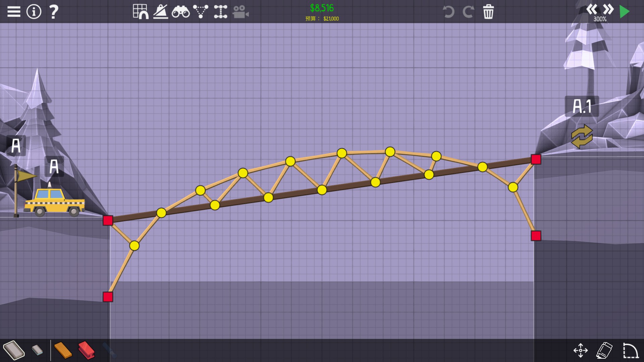Click the binoculars view icon
The height and width of the screenshot is (362, 644).
180,12
